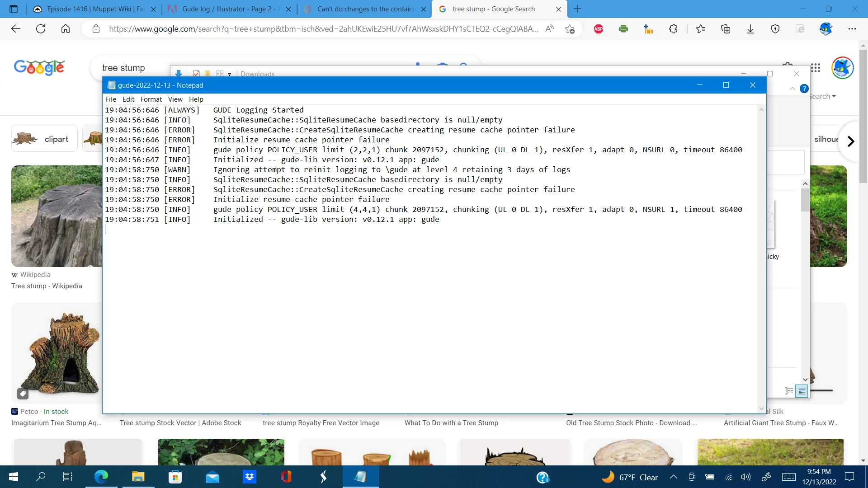Show hidden system tray icons

click(x=673, y=477)
